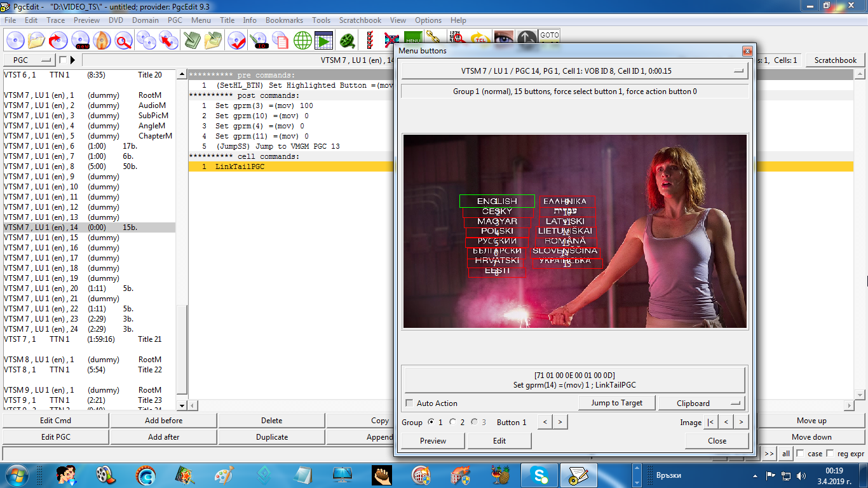Click the black triangle beside the PGC checkbox
868x488 pixels.
click(72, 60)
